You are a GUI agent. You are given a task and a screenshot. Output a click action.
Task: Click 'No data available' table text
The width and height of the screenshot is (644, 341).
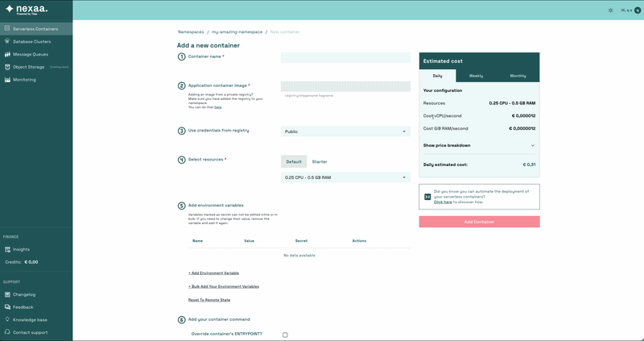(x=299, y=256)
